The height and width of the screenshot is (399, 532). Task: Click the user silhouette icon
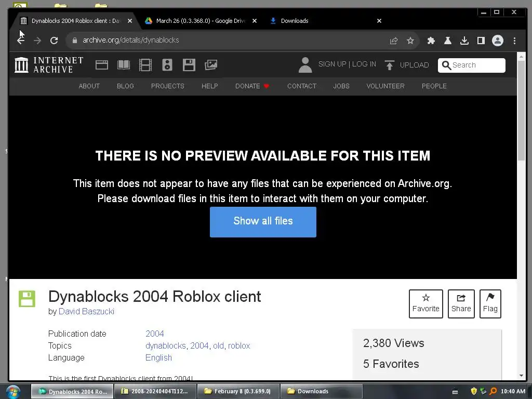[305, 65]
